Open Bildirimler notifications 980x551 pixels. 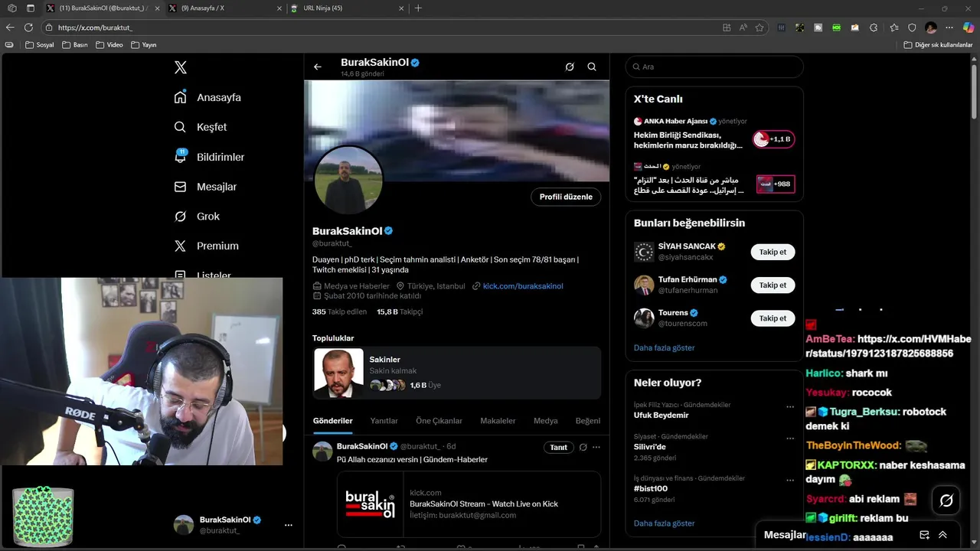point(209,157)
